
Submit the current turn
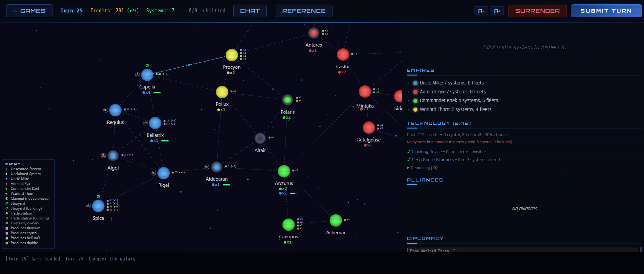pyautogui.click(x=606, y=11)
